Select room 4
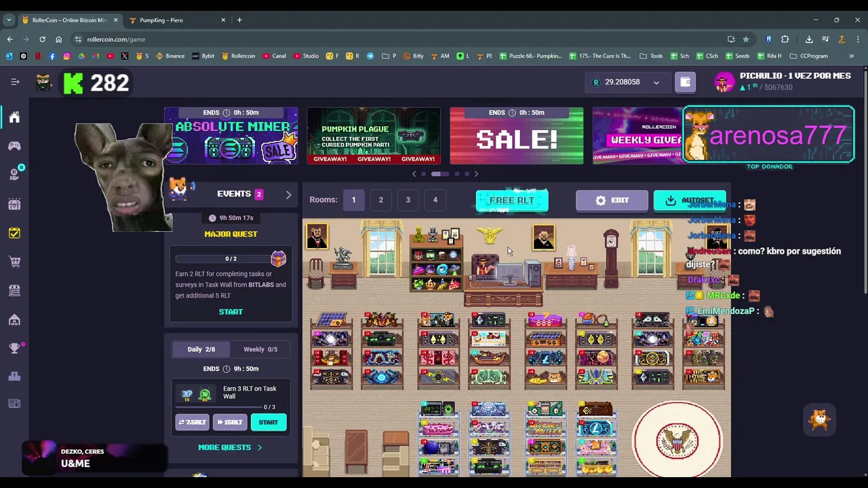The width and height of the screenshot is (868, 488). pos(435,200)
